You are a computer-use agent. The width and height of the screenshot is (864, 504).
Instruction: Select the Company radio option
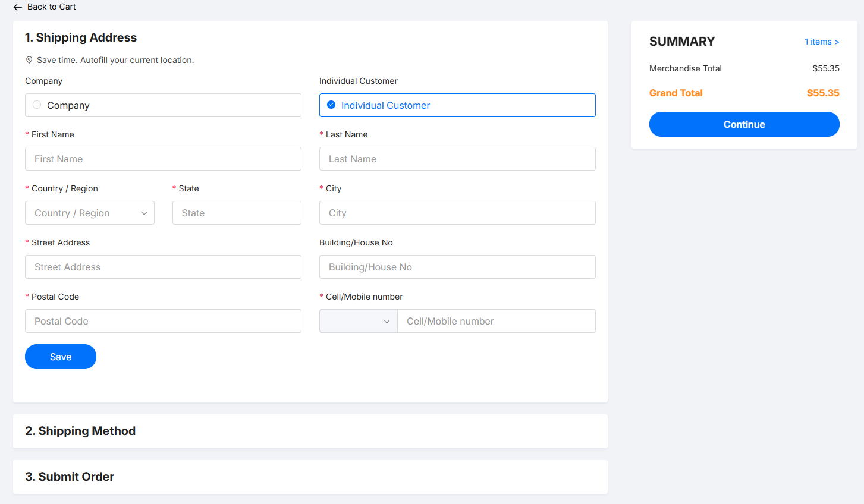click(x=37, y=105)
